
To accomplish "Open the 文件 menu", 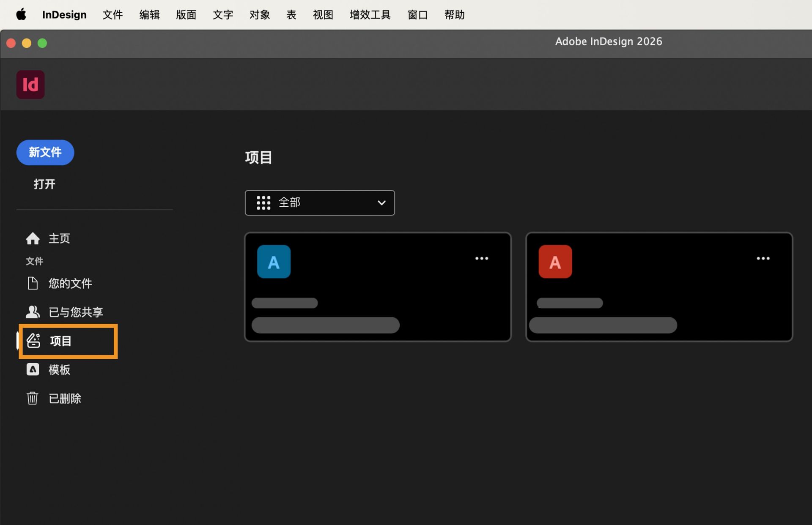I will [112, 14].
